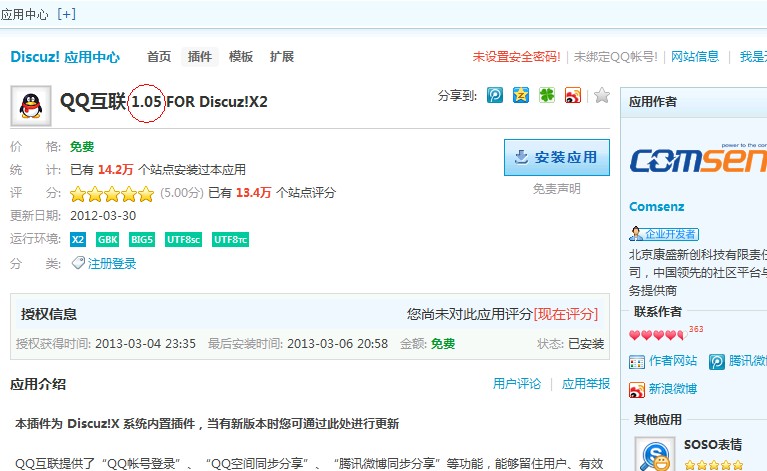Share to Qzone star icon
767x471 pixels.
pos(520,95)
